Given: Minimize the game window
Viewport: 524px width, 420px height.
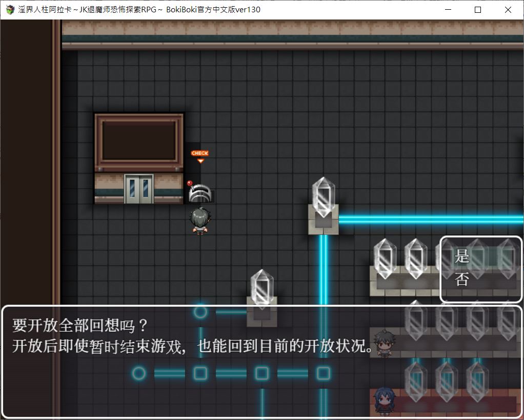Looking at the screenshot, I should (x=448, y=9).
